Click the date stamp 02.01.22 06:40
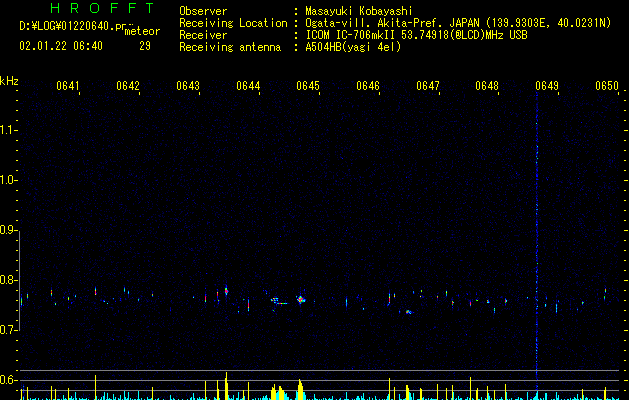 tap(61, 46)
